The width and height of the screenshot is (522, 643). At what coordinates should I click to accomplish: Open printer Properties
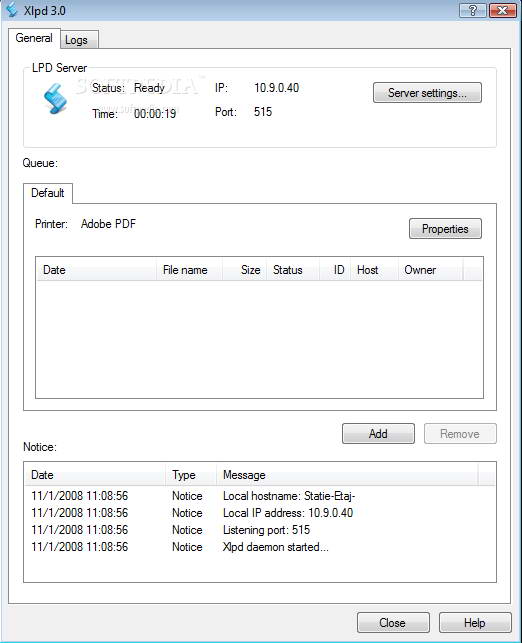coord(445,228)
